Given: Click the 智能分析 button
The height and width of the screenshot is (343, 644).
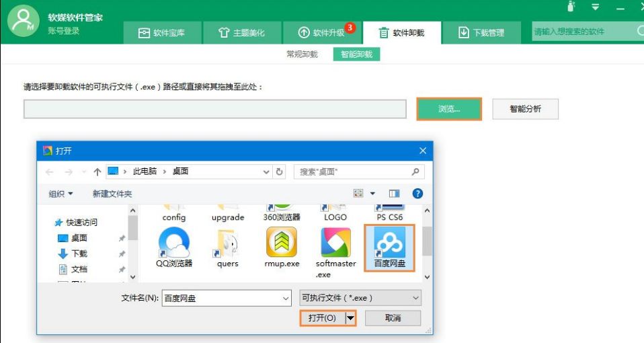Looking at the screenshot, I should [525, 109].
